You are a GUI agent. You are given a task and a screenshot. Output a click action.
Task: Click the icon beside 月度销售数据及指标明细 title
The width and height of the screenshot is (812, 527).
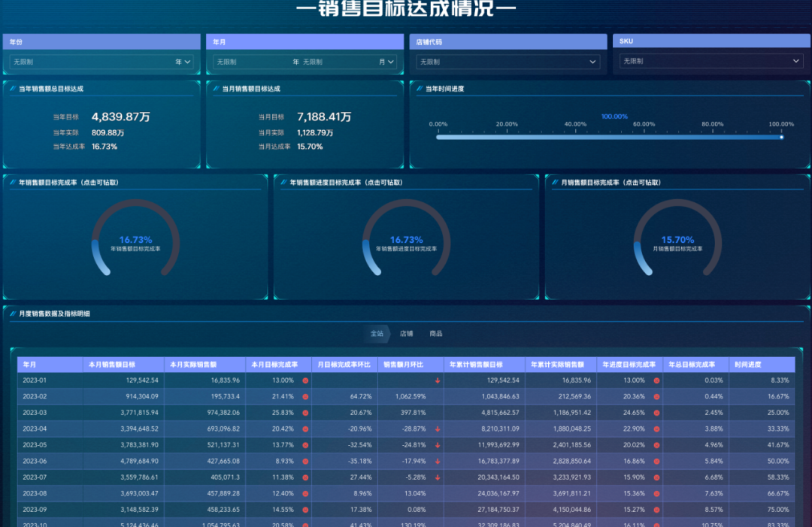(13, 313)
